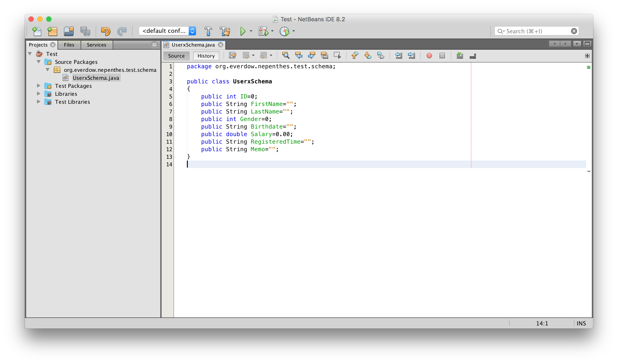Click the Redo arrow icon
Viewport: 618px width, 364px height.
[122, 31]
